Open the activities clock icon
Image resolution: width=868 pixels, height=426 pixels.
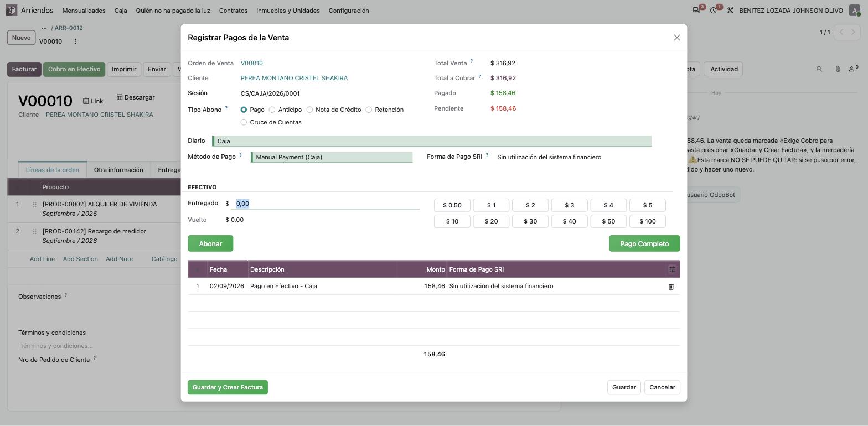click(x=714, y=11)
